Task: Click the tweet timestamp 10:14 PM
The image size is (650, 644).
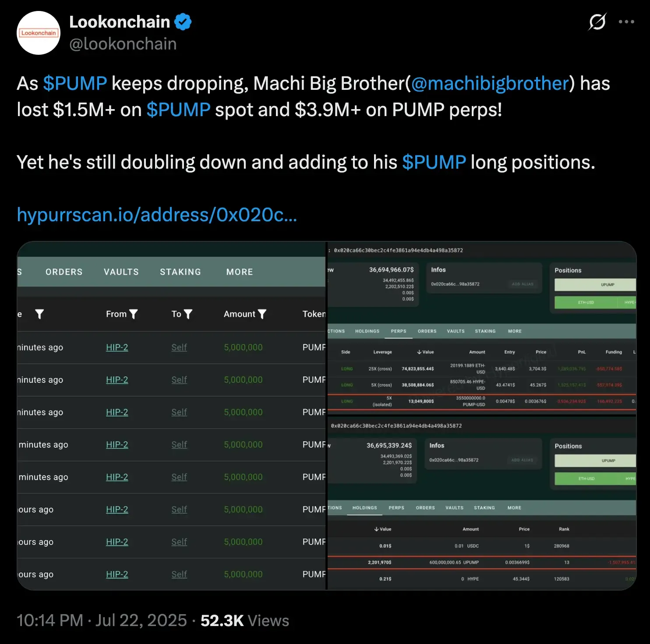Action: pyautogui.click(x=50, y=620)
